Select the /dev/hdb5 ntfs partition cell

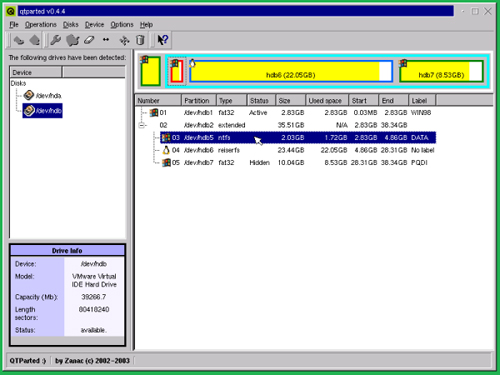pos(198,138)
